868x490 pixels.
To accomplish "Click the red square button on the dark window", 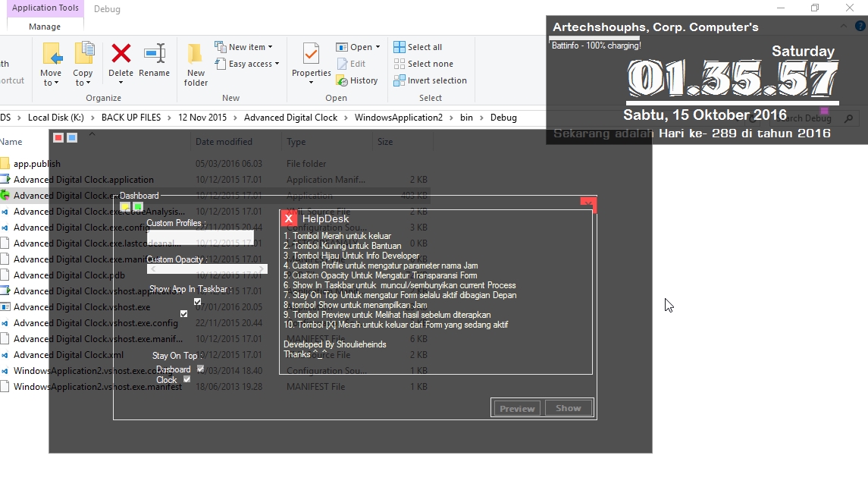I will tap(58, 137).
